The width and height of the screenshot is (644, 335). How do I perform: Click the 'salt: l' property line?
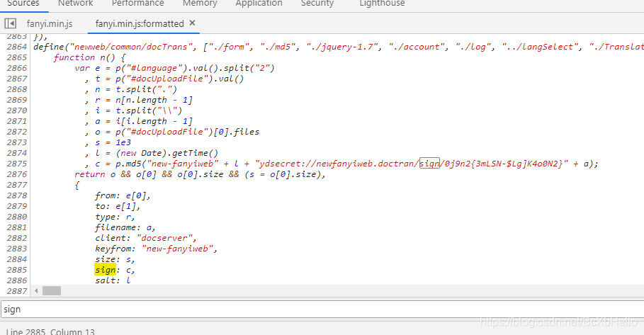(x=113, y=280)
